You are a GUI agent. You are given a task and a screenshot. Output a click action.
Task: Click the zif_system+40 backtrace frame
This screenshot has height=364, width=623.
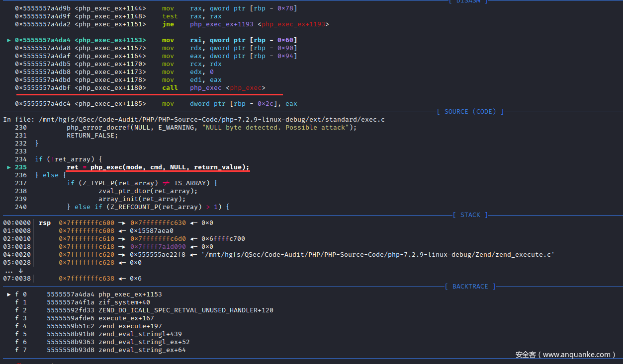pos(124,302)
